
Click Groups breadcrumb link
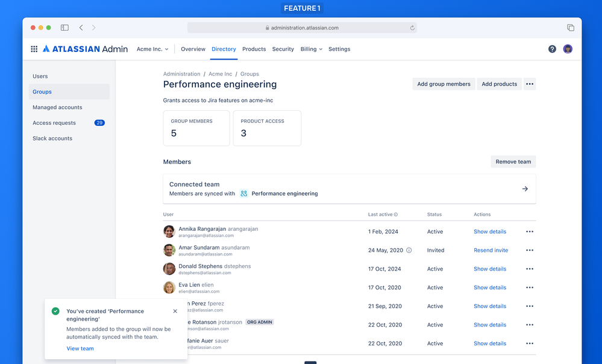(249, 74)
